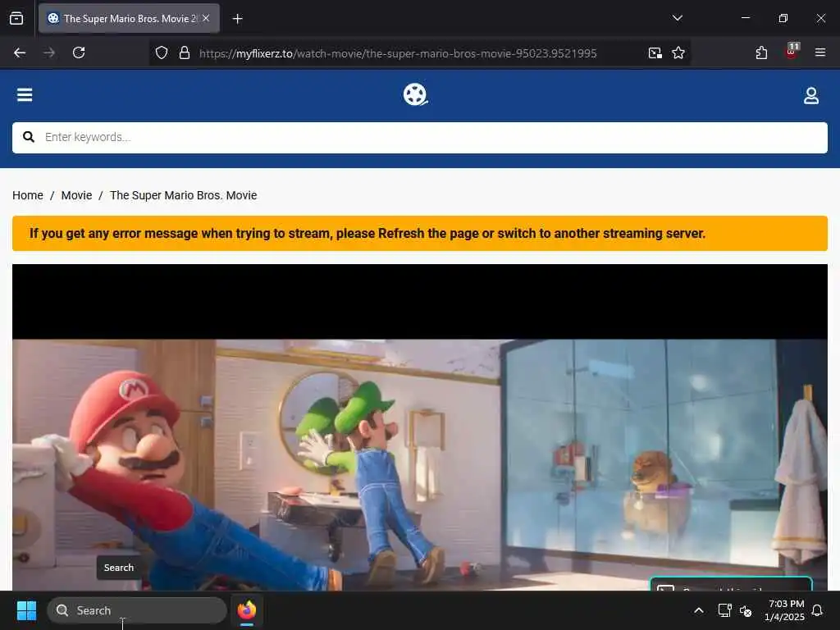Open the site hamburger navigation menu
Screen dimensions: 840x630
coord(25,95)
